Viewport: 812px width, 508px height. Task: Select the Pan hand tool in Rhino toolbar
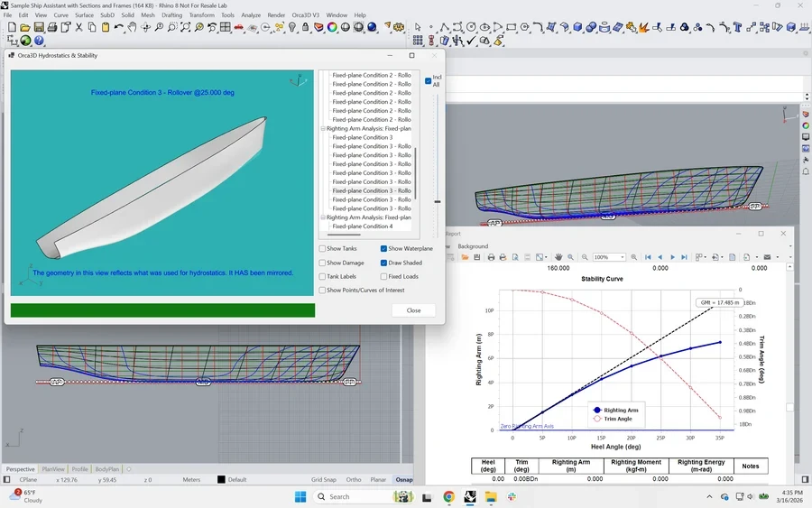[x=132, y=27]
